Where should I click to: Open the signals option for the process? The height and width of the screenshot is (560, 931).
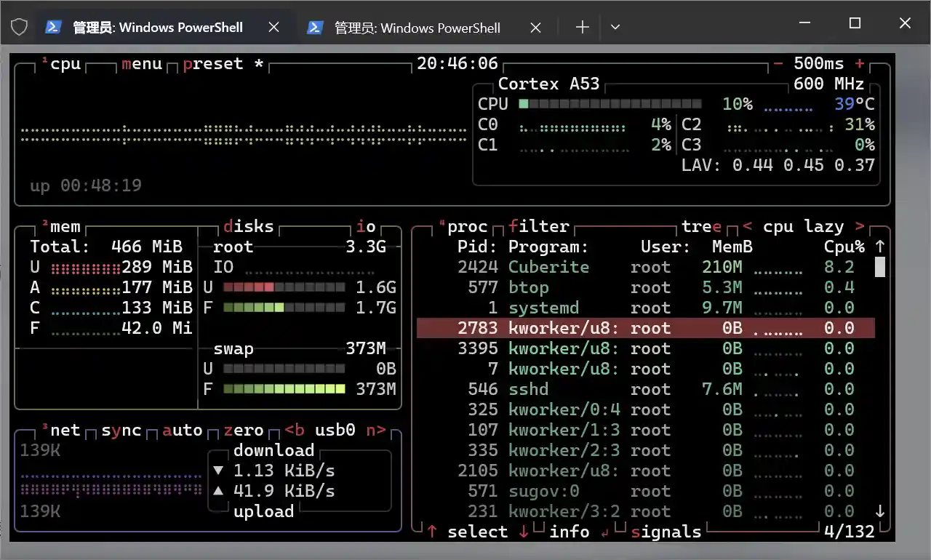666,532
